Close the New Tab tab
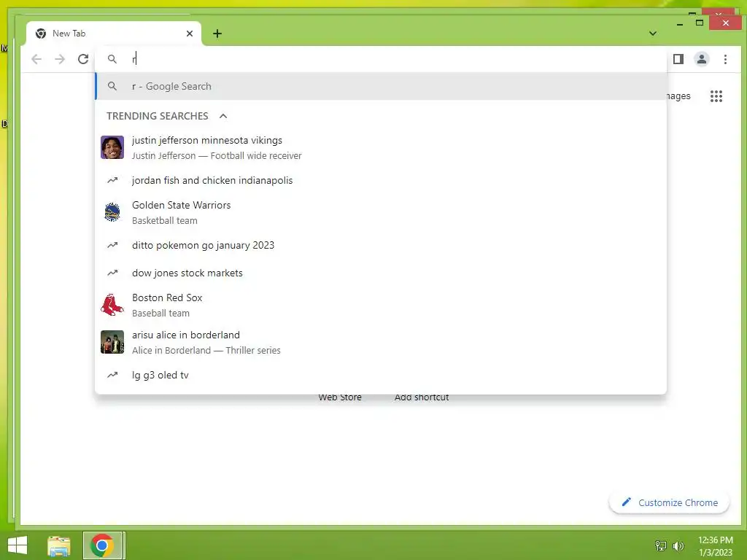This screenshot has height=560, width=747. (190, 34)
